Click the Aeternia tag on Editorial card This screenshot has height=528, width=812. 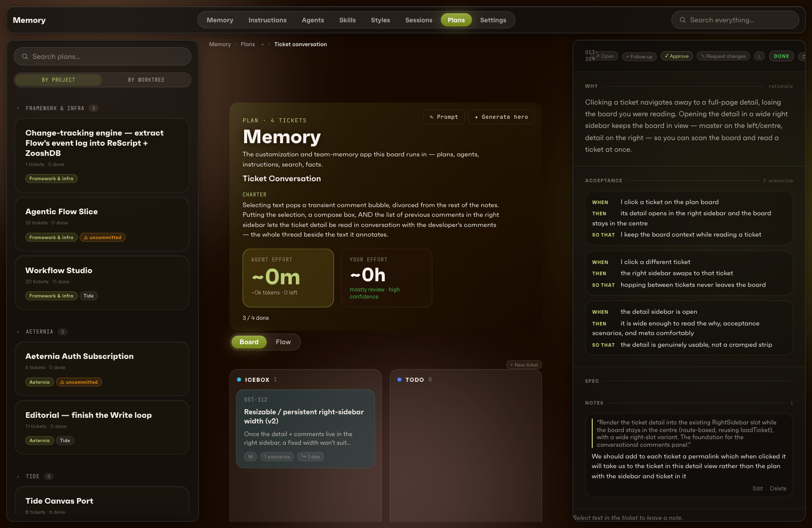[40, 441]
